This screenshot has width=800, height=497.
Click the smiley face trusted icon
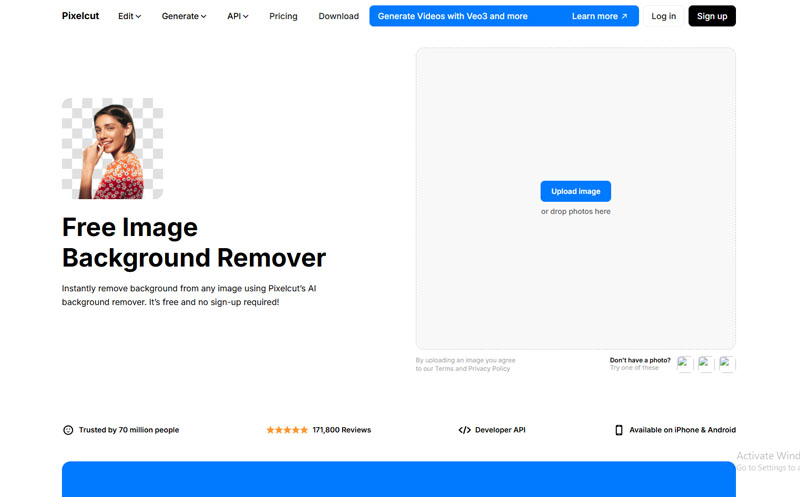pos(68,430)
